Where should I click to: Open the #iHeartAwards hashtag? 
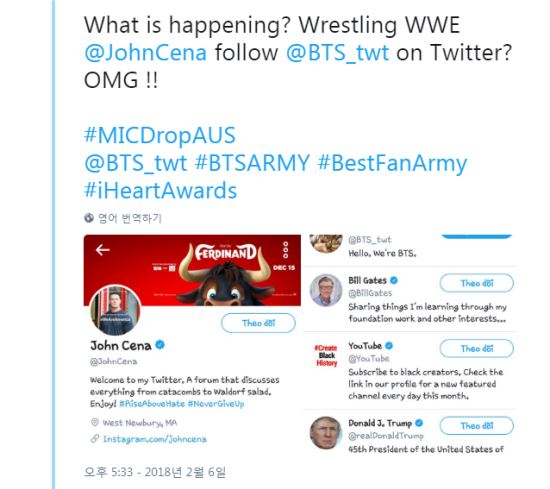click(x=160, y=190)
